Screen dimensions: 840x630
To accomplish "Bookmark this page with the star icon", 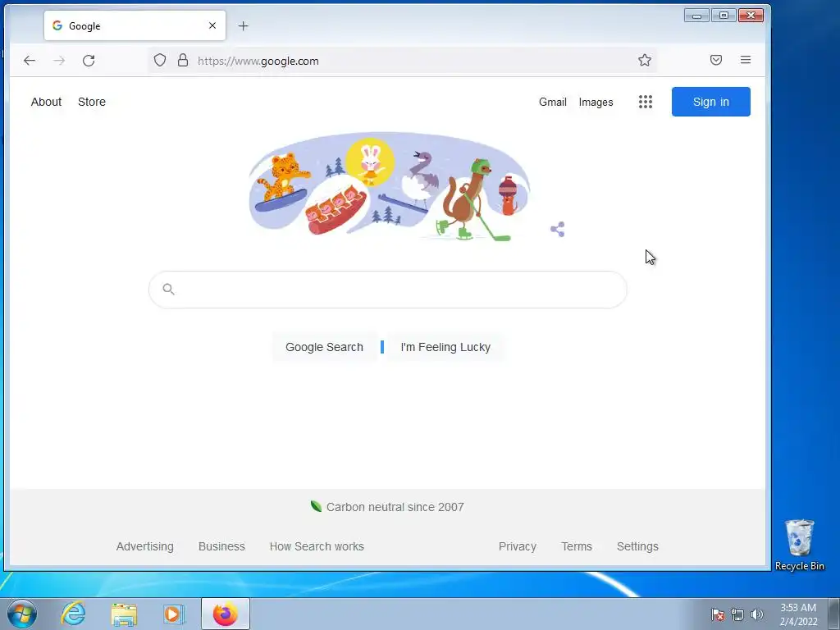I will point(645,60).
